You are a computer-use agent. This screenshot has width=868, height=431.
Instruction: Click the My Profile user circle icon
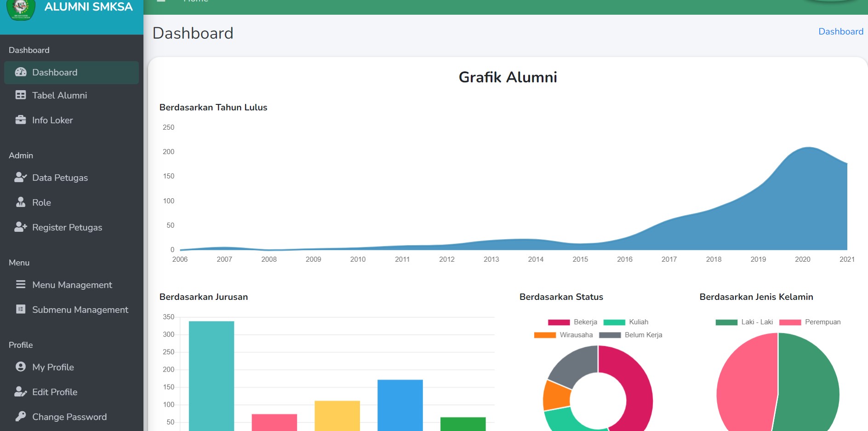(x=21, y=367)
